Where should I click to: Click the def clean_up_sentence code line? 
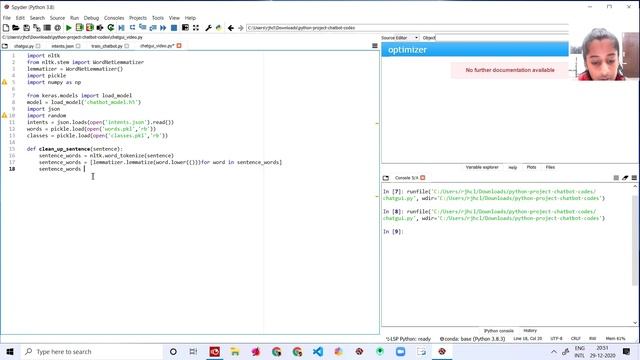pyautogui.click(x=75, y=149)
